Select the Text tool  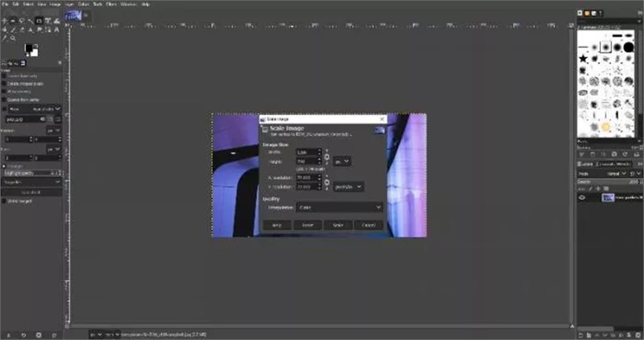(x=57, y=29)
